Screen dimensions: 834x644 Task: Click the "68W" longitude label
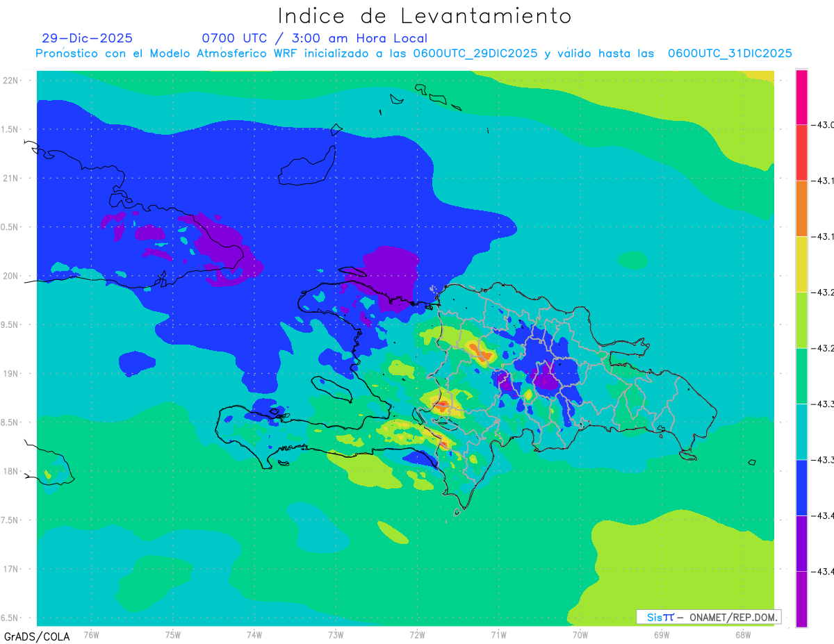click(x=742, y=635)
